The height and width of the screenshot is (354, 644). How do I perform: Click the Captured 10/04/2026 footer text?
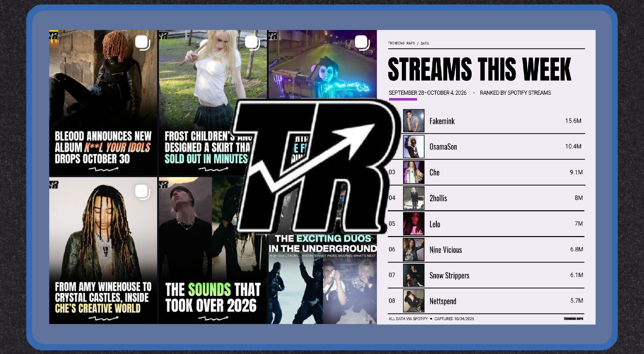coord(454,319)
